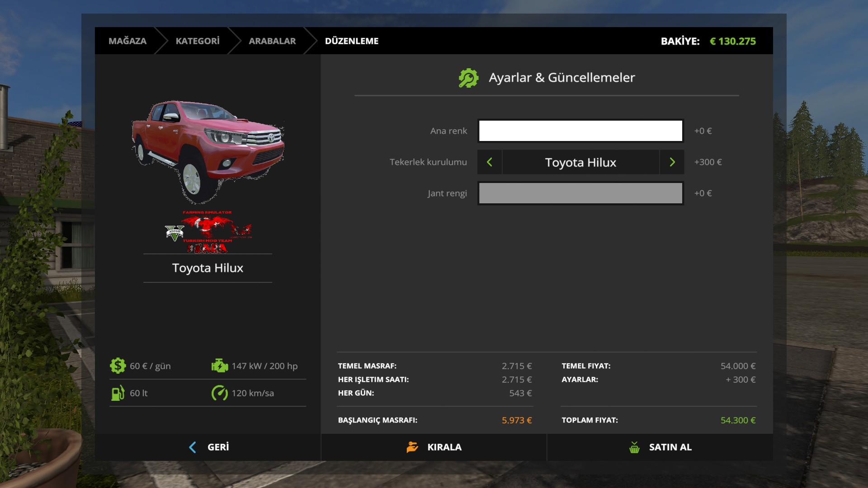Go back with the GERİ button
The width and height of the screenshot is (868, 488).
click(x=208, y=447)
